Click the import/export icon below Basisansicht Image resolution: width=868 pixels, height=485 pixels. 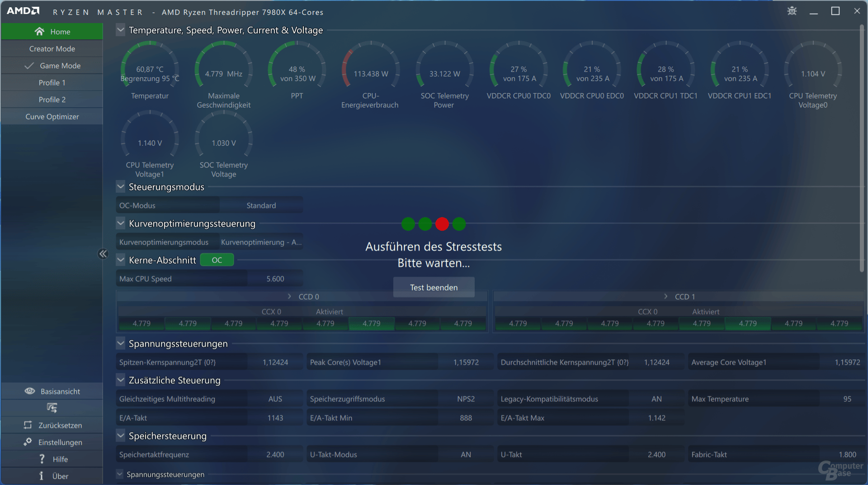click(52, 408)
